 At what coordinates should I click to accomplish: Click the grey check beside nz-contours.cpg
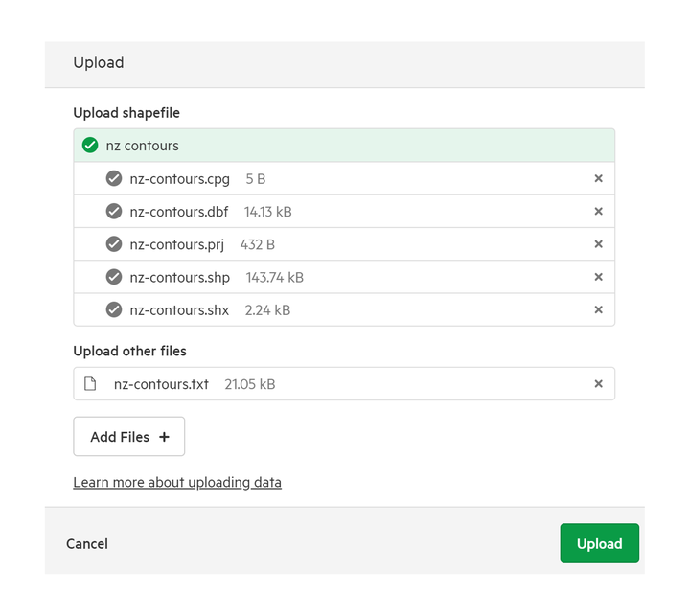tap(114, 178)
